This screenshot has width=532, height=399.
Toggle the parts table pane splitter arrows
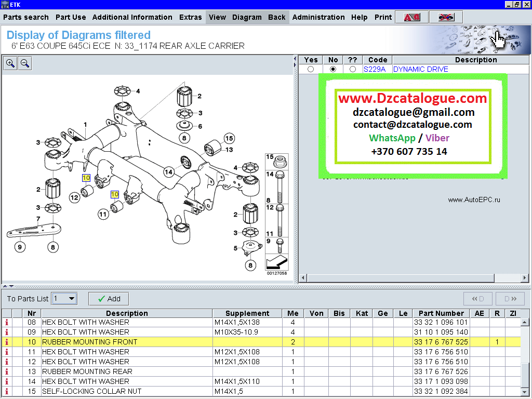8,286
